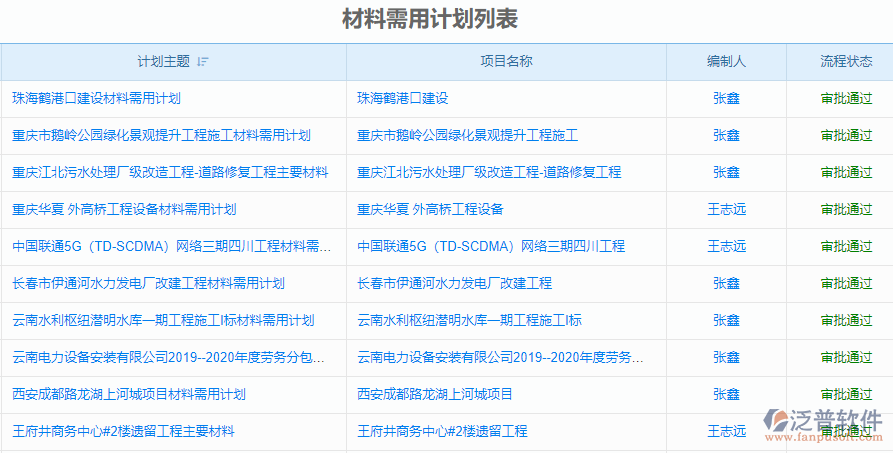Click the 泛普软件 logo watermark
Viewport: 893px width, 453px height.
822,424
